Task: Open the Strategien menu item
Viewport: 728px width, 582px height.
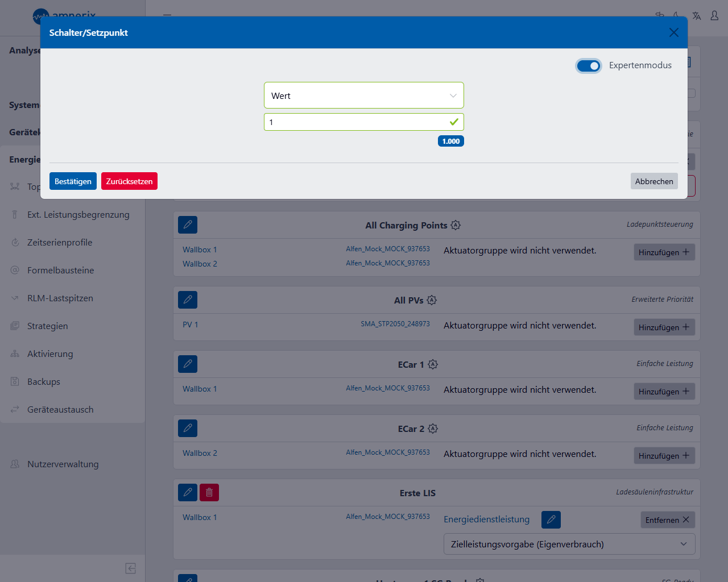Action: pos(48,326)
